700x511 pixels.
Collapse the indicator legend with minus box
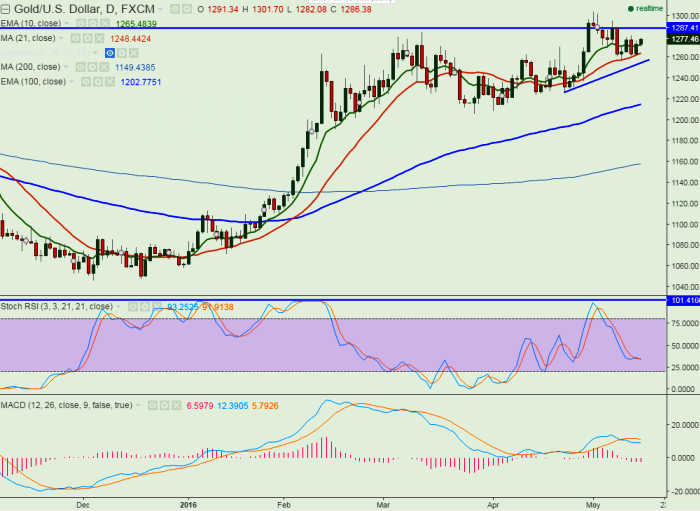click(x=5, y=9)
